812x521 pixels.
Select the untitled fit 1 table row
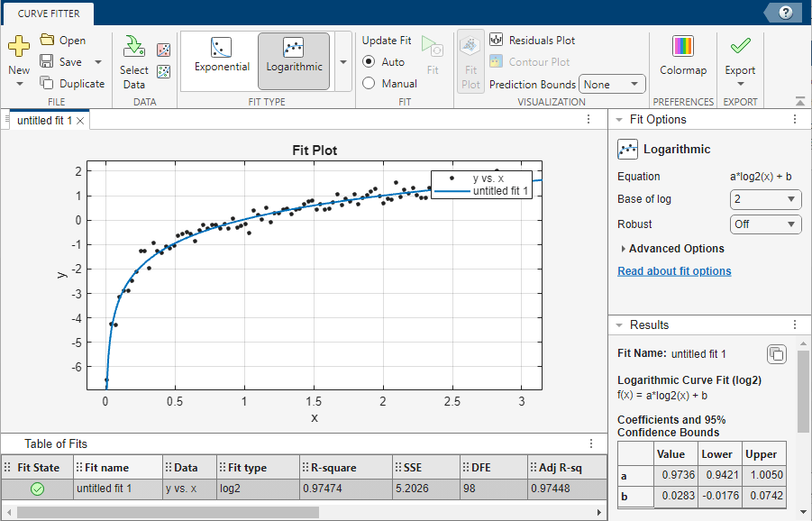tap(104, 489)
